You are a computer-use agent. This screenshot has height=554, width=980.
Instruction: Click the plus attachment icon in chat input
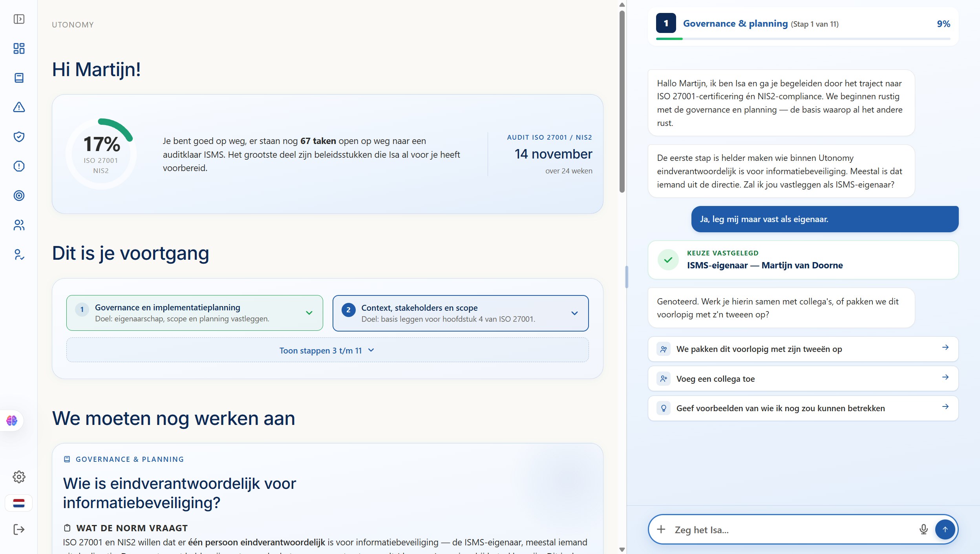(x=661, y=529)
